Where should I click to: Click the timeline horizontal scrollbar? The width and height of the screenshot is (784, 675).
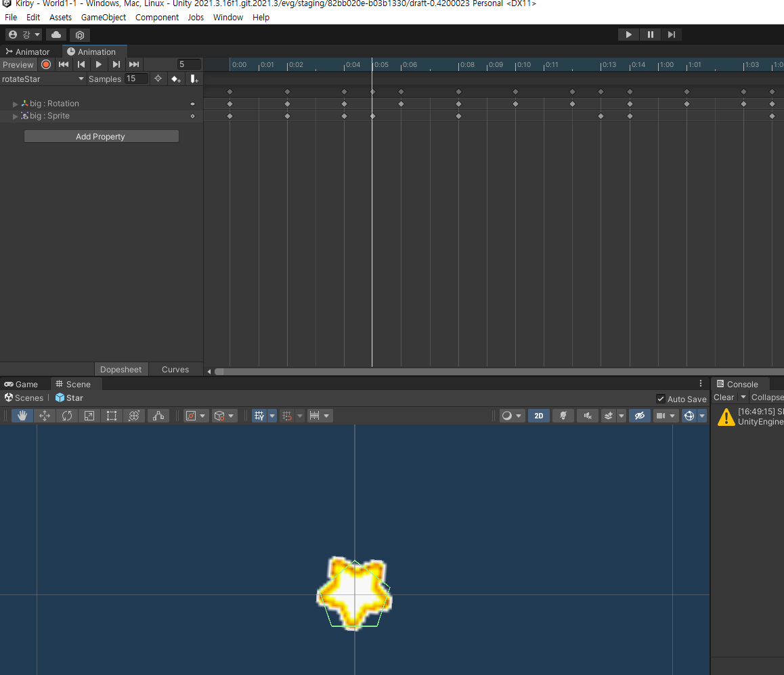pyautogui.click(x=499, y=372)
